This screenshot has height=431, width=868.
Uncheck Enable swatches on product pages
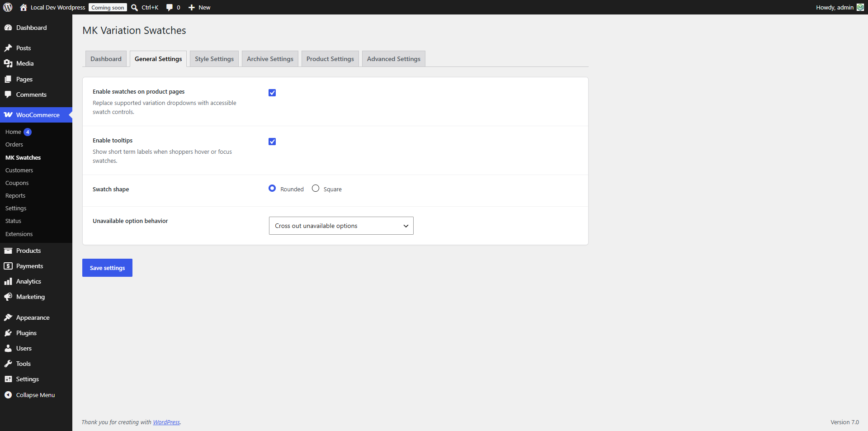[x=272, y=93]
